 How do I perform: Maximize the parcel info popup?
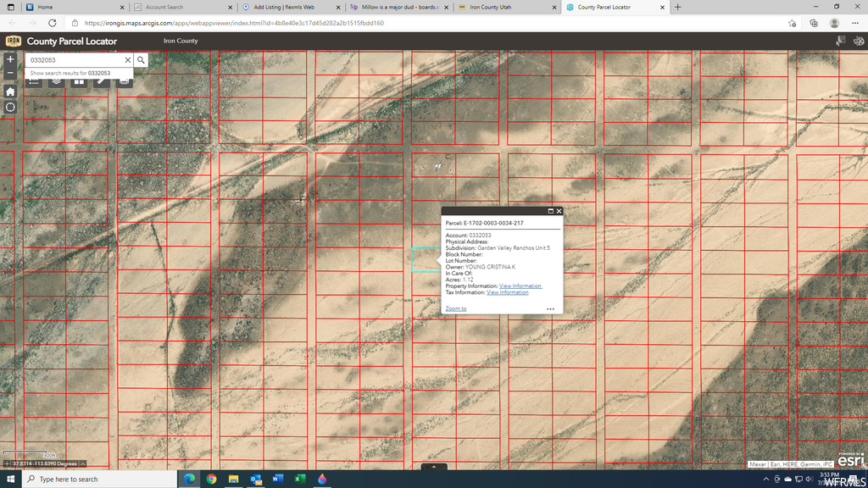[x=550, y=211]
